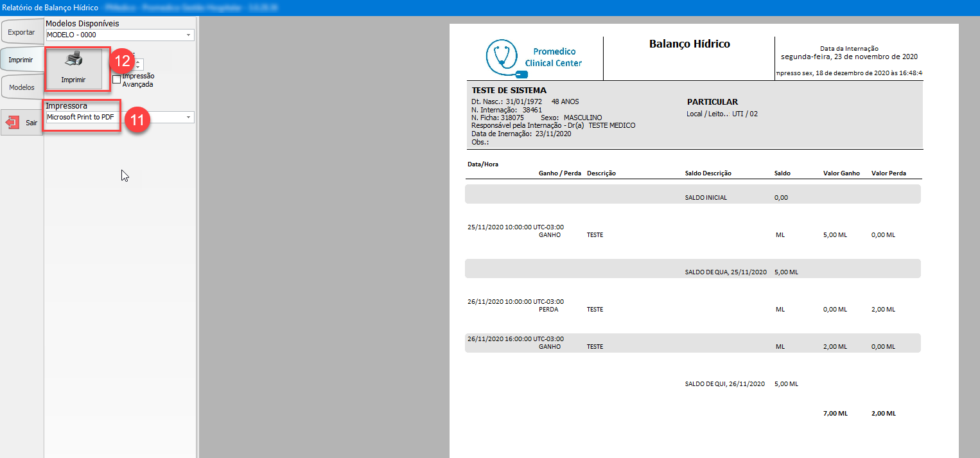Click the red step marker 12
This screenshot has width=980, height=458.
point(122,61)
